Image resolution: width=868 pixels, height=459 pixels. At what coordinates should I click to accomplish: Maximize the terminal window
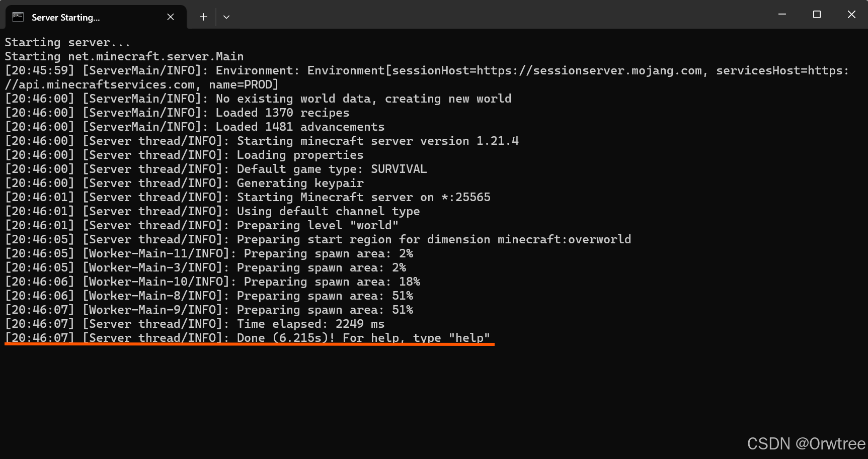pos(817,15)
